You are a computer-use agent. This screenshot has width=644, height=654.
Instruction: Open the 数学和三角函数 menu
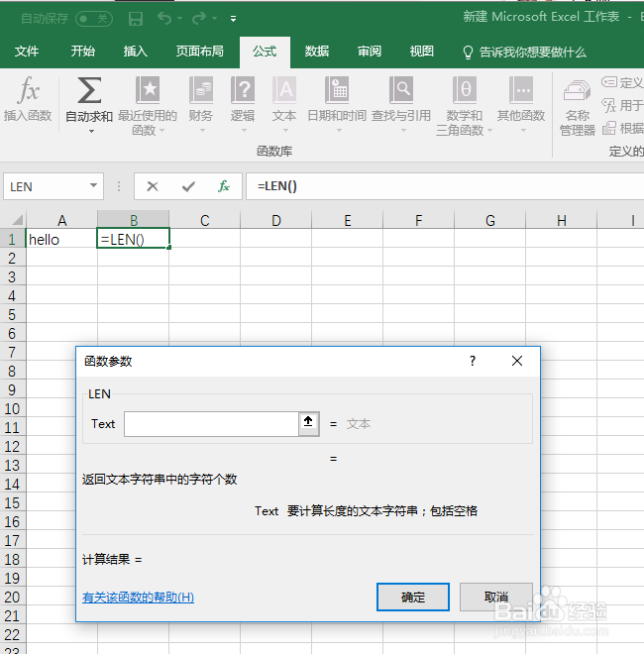click(465, 106)
